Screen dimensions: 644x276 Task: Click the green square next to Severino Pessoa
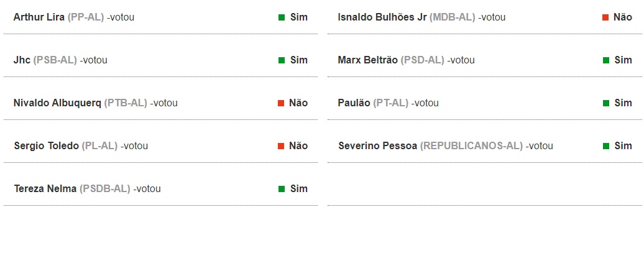[x=606, y=146]
